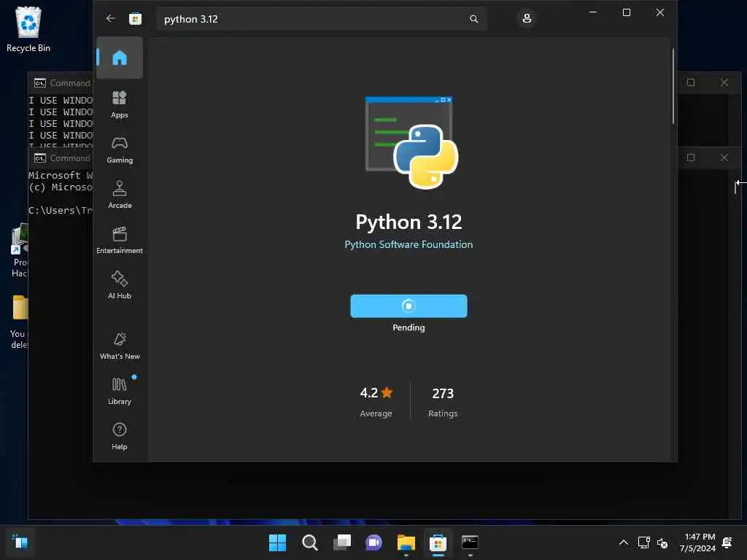Close the upper Command Prompt window behind

point(724,82)
